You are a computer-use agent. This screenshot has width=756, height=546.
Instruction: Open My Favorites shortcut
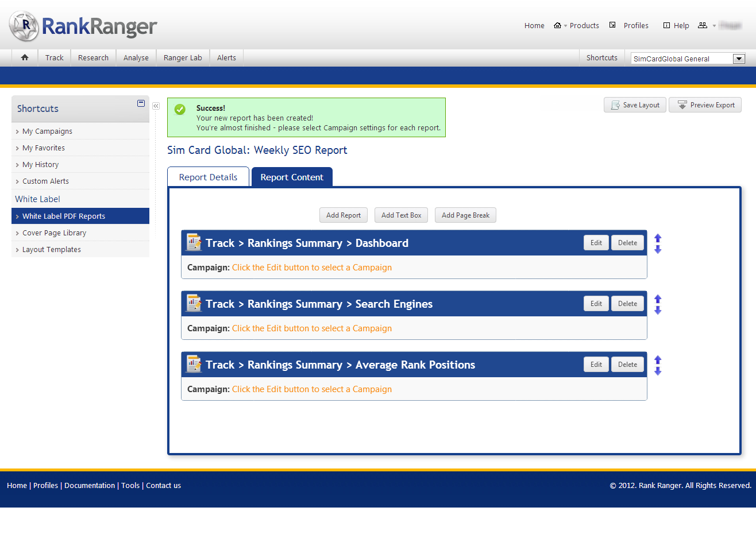tap(80, 148)
